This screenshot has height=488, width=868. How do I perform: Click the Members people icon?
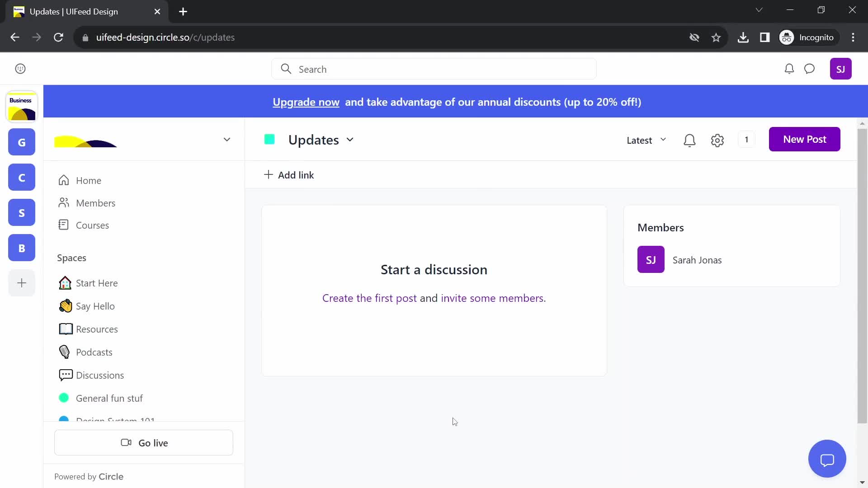[64, 202]
